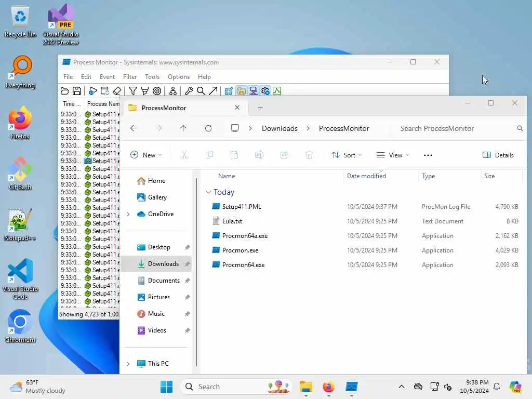Image resolution: width=532 pixels, height=399 pixels.
Task: Close the ProcessMonitor Explorer tab
Action: (237, 108)
